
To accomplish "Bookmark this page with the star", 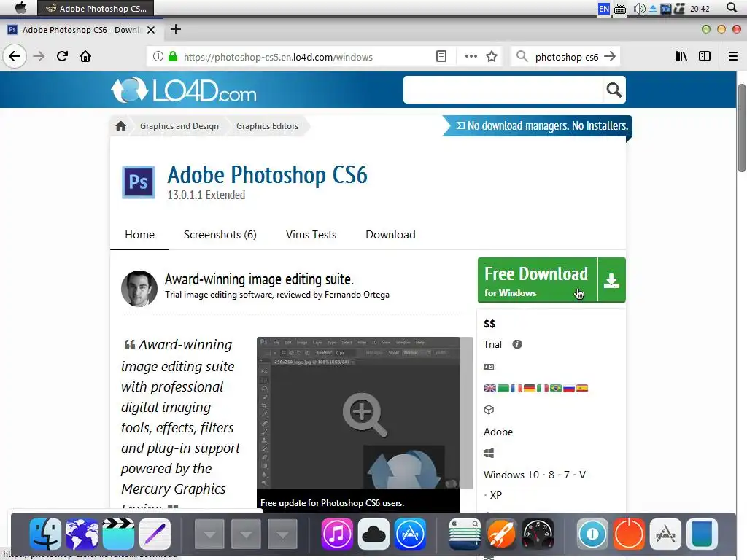I will pyautogui.click(x=492, y=57).
